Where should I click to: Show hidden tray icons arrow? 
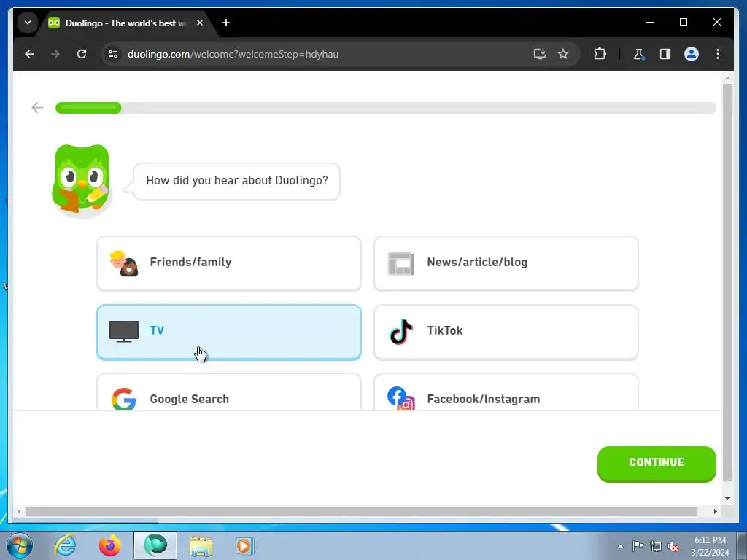(620, 546)
